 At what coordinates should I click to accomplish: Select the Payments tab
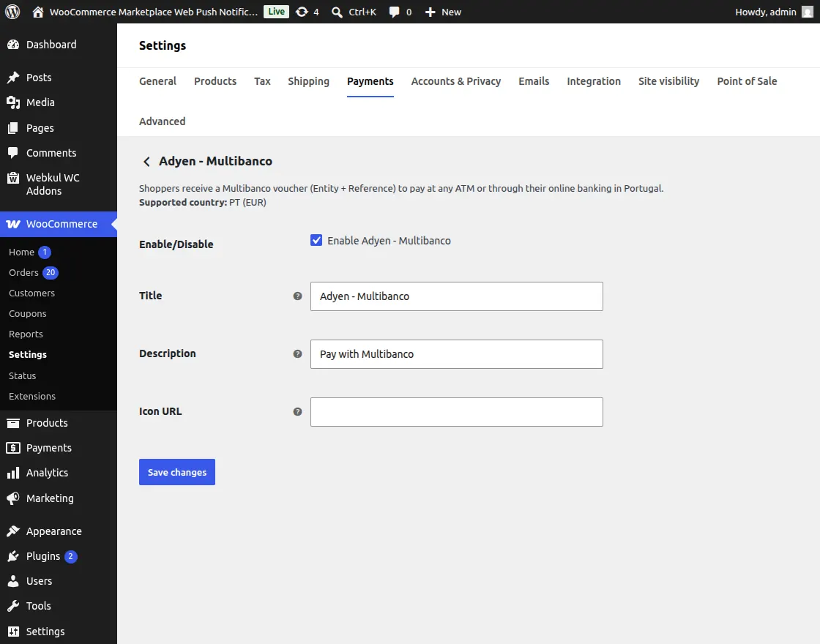coord(370,81)
